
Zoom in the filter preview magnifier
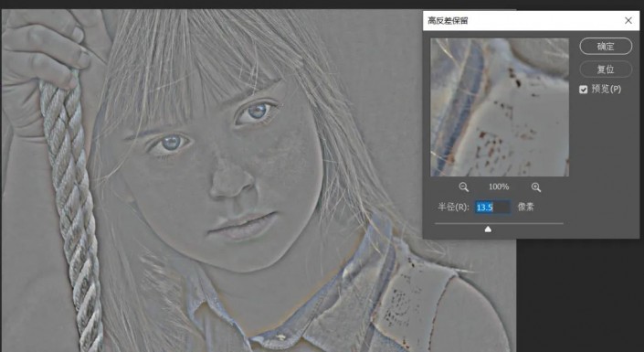(536, 187)
